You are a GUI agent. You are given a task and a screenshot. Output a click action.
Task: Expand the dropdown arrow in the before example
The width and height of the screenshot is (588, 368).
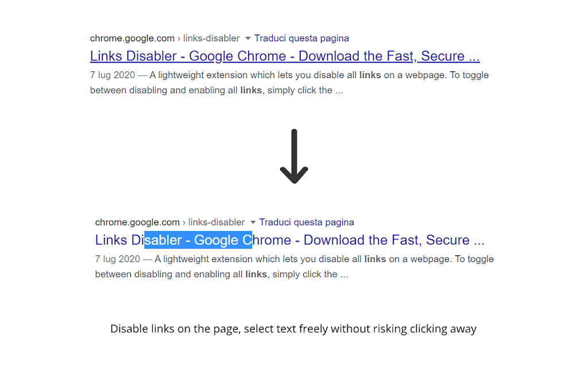coord(248,39)
